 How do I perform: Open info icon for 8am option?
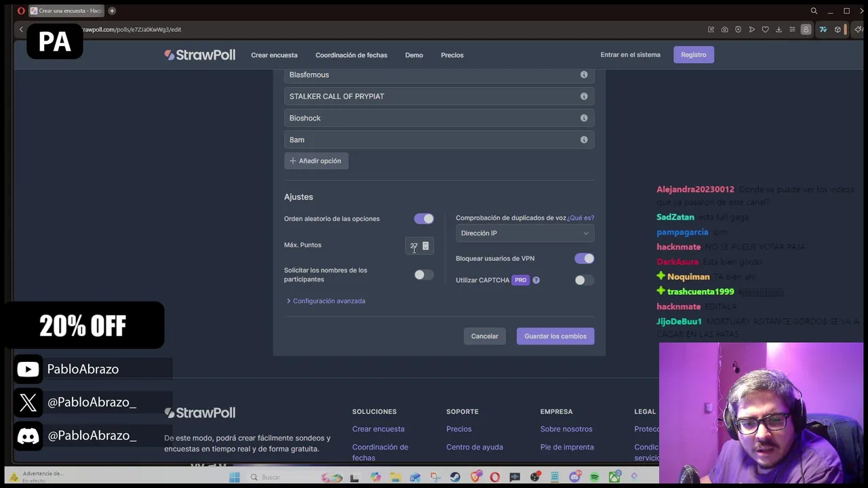584,140
